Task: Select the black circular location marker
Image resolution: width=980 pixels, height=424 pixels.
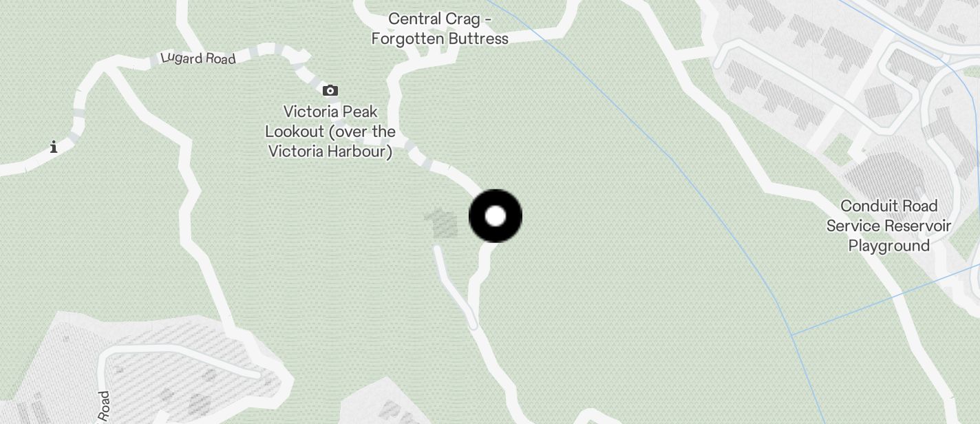Action: tap(496, 216)
